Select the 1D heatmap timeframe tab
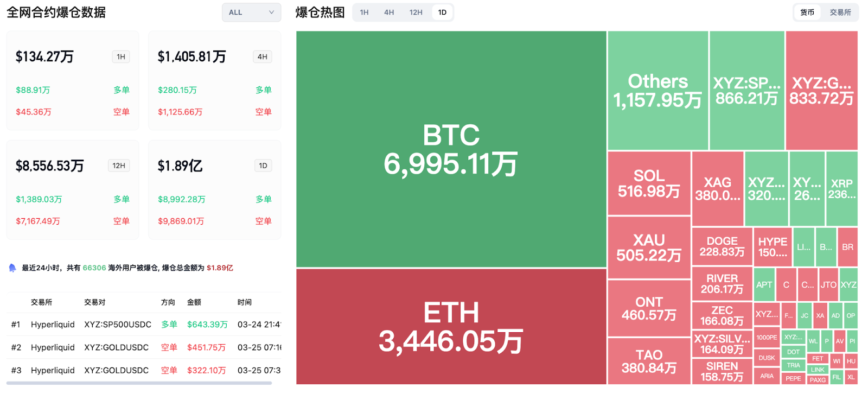 pos(442,12)
